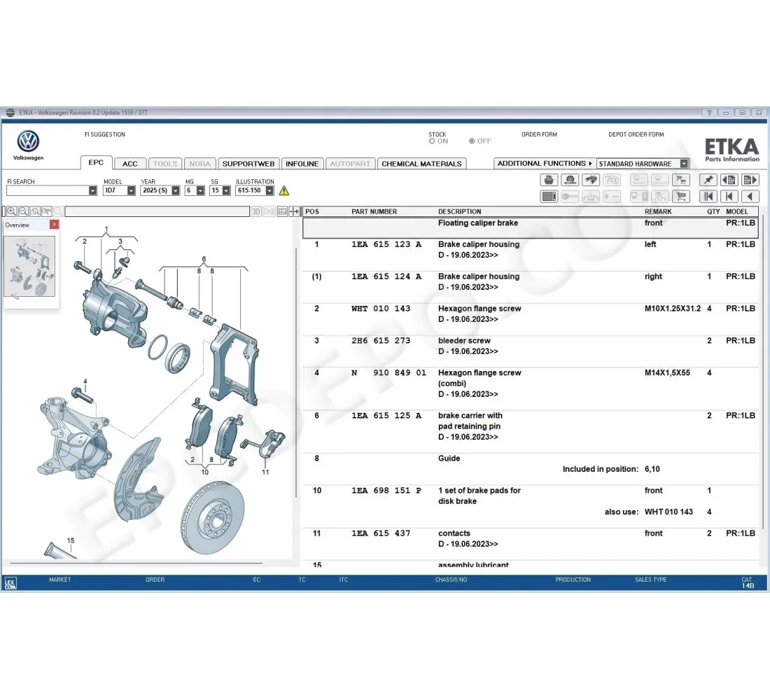Open the MG dropdown showing 6
770x700 pixels.
coord(200,190)
